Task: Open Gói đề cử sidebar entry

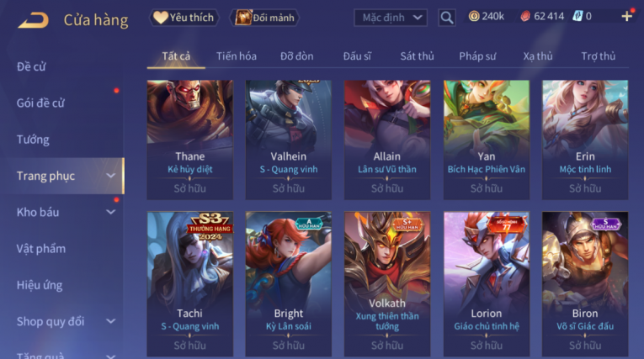Action: [x=40, y=103]
